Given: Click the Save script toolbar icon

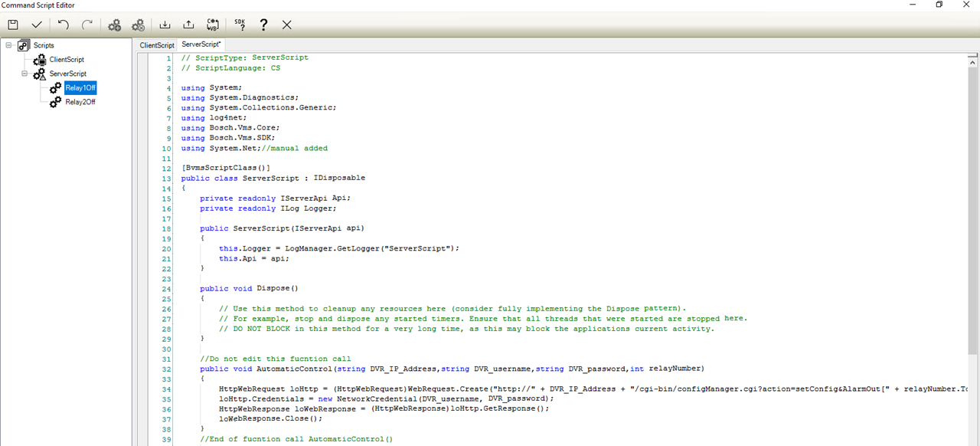Looking at the screenshot, I should click(x=13, y=25).
